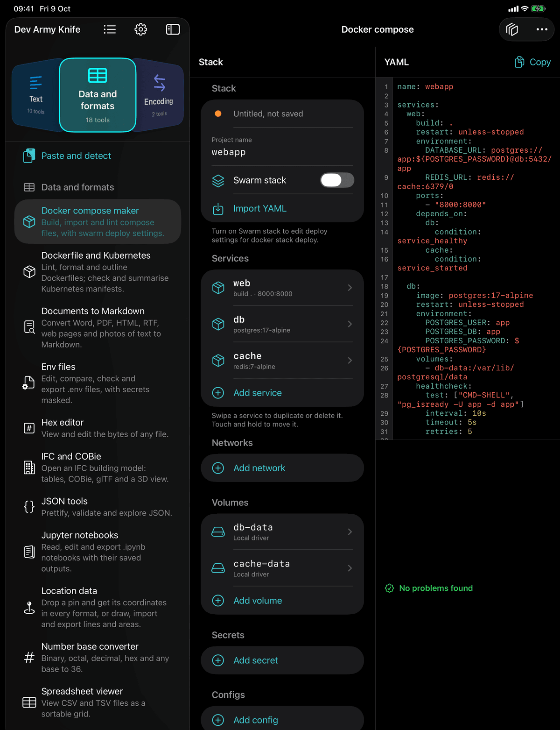
Task: Click the Project name field containing webapp
Action: click(x=282, y=147)
